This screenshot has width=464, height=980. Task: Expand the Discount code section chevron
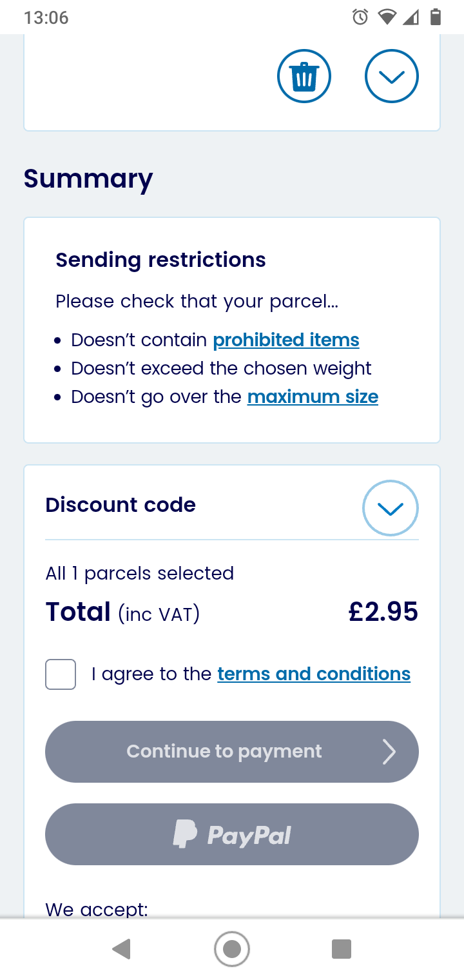391,508
